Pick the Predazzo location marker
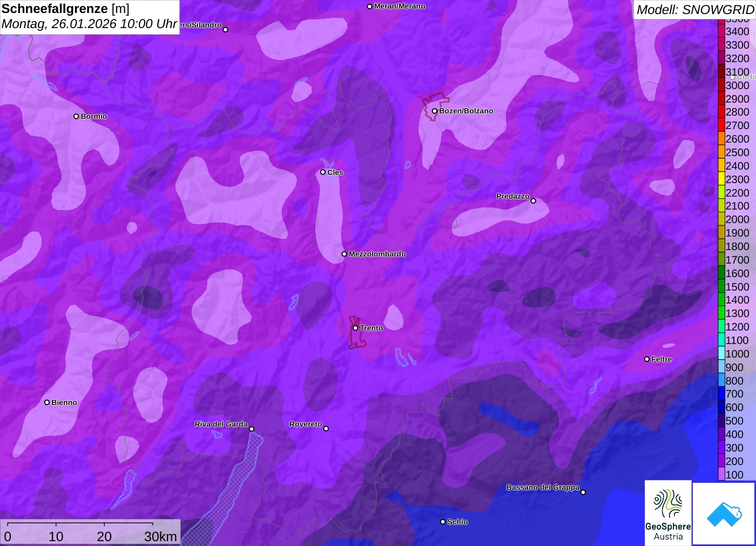 [x=534, y=201]
